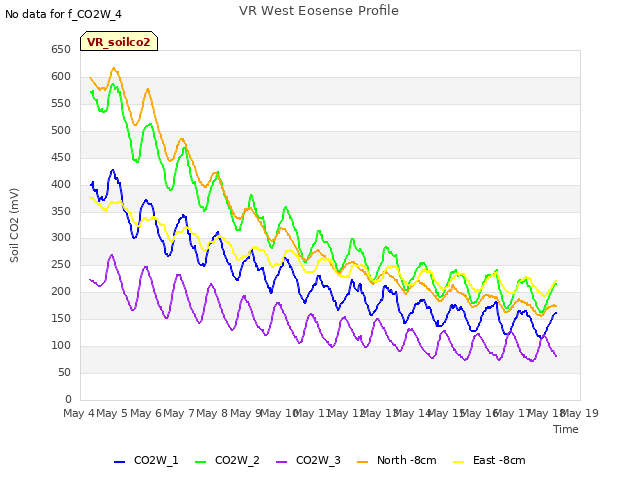Click the 150 y-axis tick label
640x480 pixels.
tap(61, 318)
